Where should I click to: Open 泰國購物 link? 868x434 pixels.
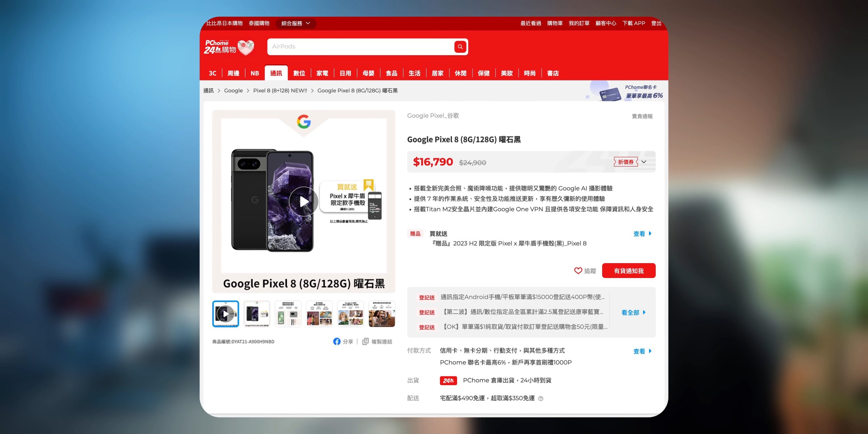[259, 23]
